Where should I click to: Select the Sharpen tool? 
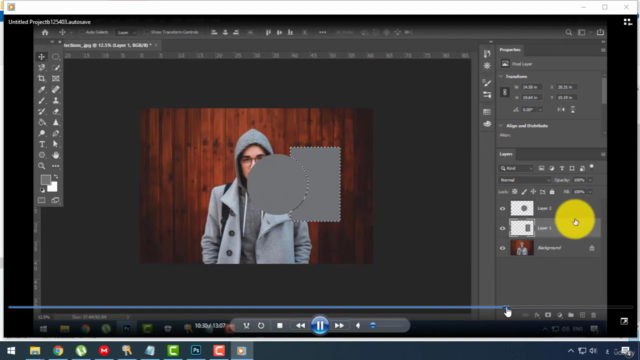coord(56,122)
